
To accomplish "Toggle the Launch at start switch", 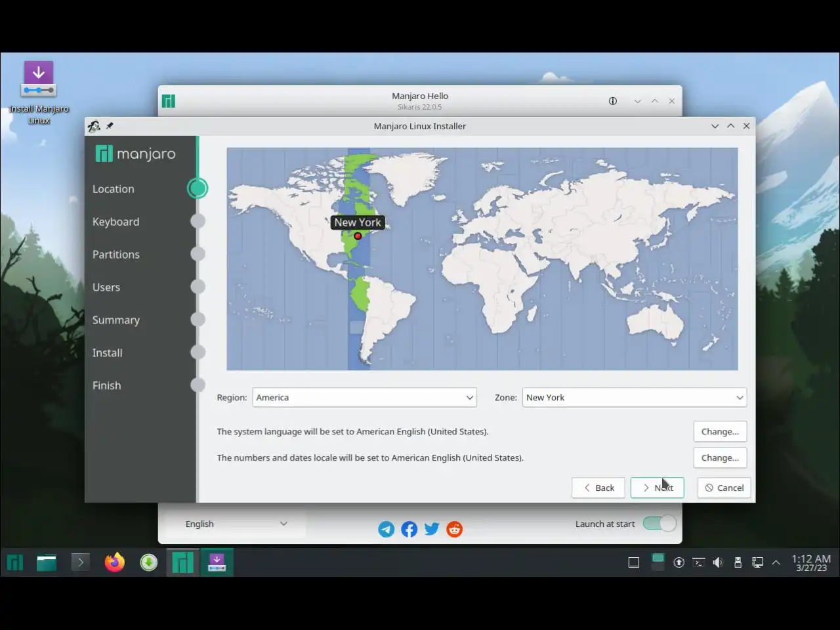I will click(659, 524).
